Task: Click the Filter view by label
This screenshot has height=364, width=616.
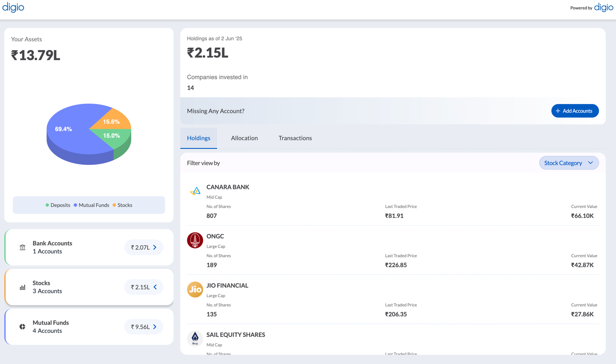Action: (203, 163)
